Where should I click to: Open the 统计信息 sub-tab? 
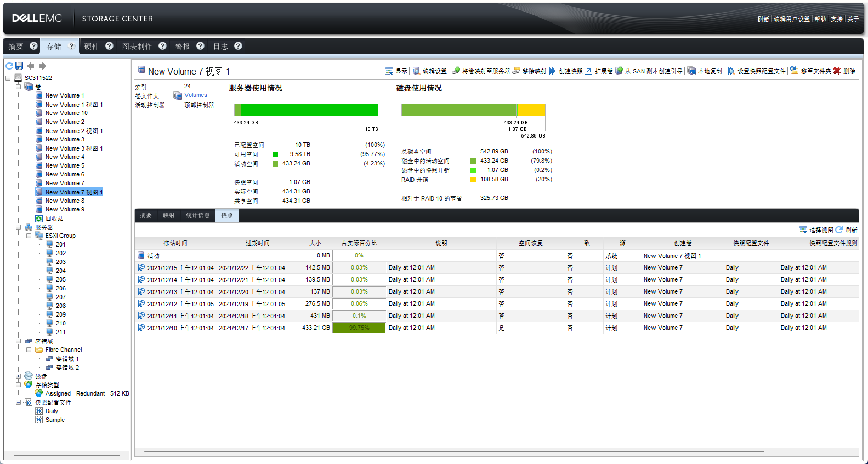click(198, 215)
